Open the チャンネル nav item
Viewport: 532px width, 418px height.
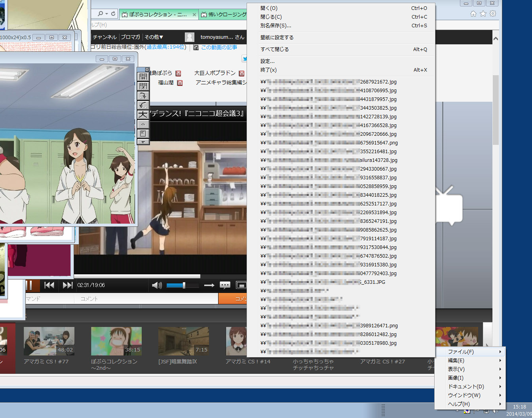click(x=104, y=37)
